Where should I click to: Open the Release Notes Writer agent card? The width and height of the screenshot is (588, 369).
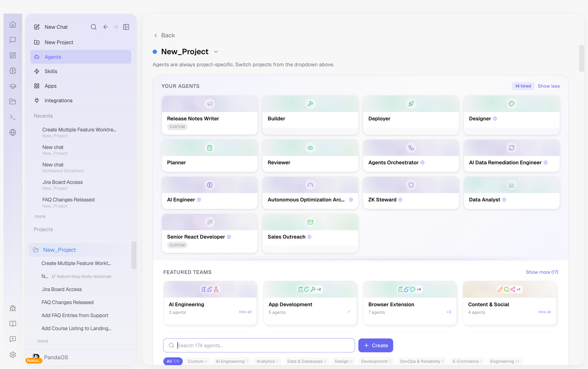[x=209, y=115]
